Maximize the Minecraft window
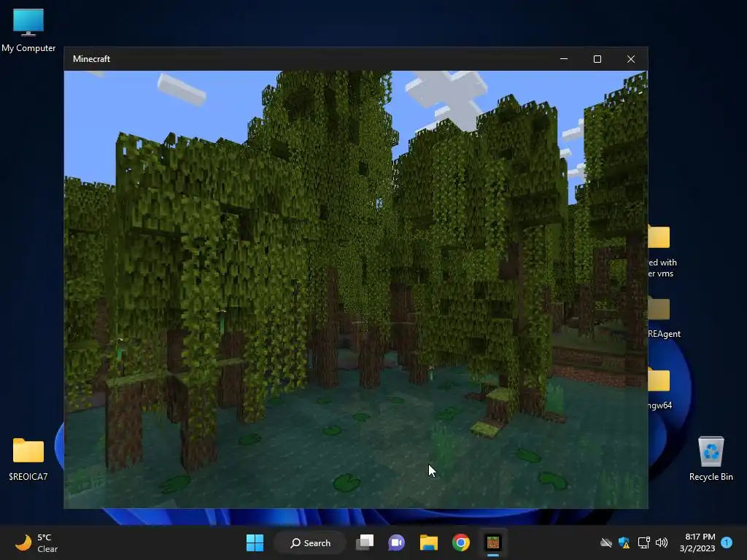747x560 pixels. 597,59
